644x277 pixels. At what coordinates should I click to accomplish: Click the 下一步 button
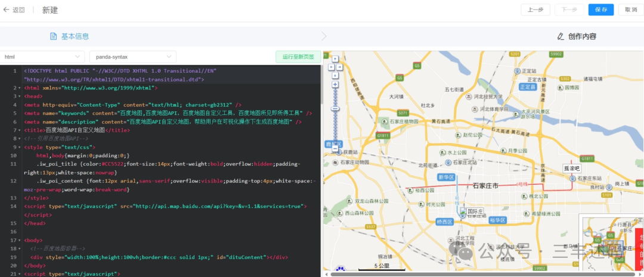tap(569, 10)
